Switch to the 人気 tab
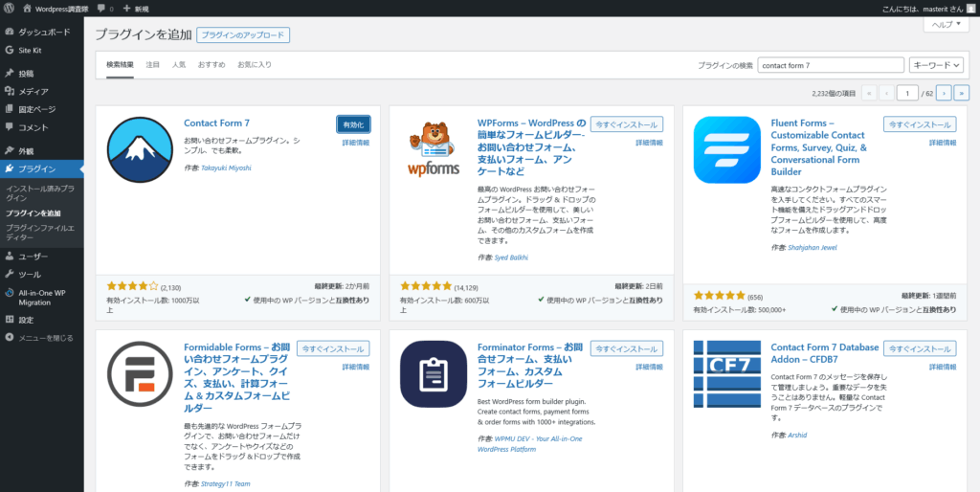Viewport: 980px width, 492px height. tap(179, 65)
